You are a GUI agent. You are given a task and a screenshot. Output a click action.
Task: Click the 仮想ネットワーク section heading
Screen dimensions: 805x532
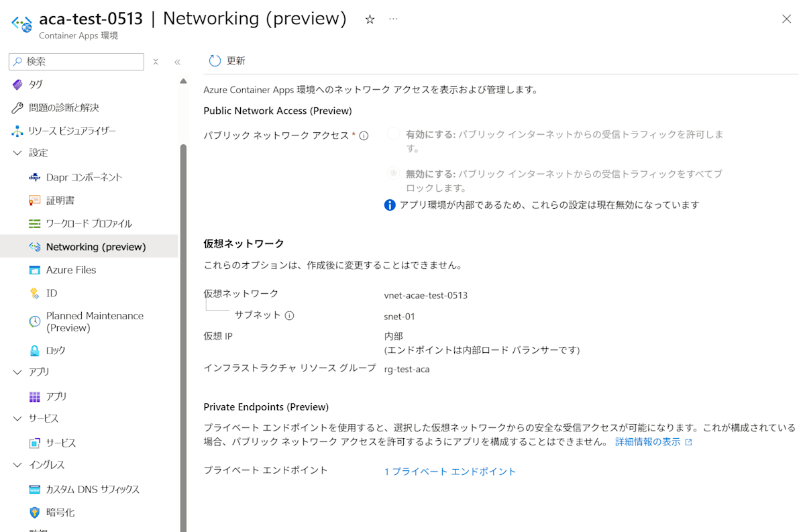(244, 244)
